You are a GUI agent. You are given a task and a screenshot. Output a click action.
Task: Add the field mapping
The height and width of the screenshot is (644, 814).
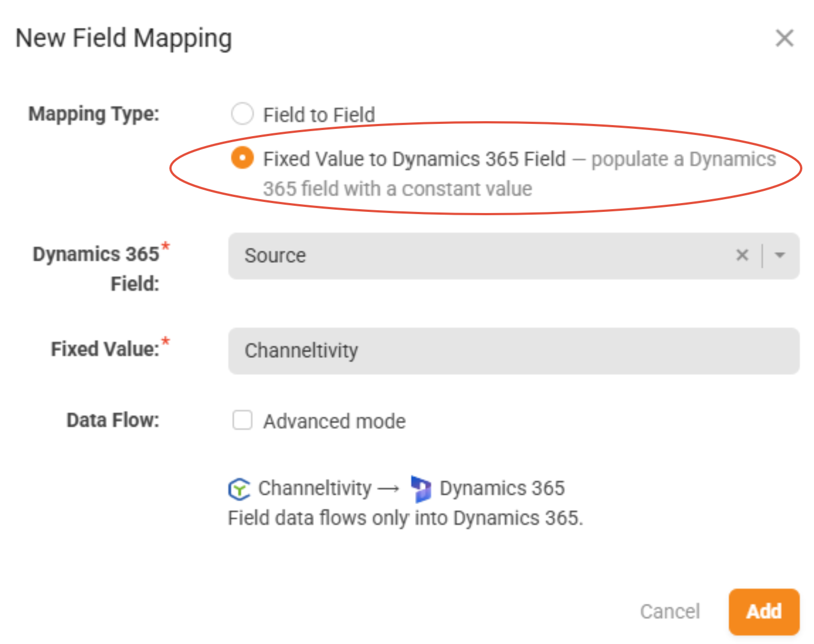point(764,611)
